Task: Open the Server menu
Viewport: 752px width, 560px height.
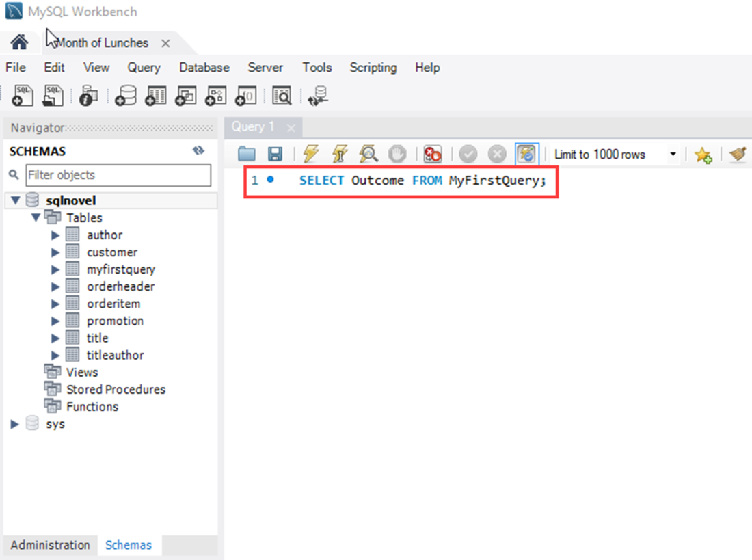Action: pos(265,67)
